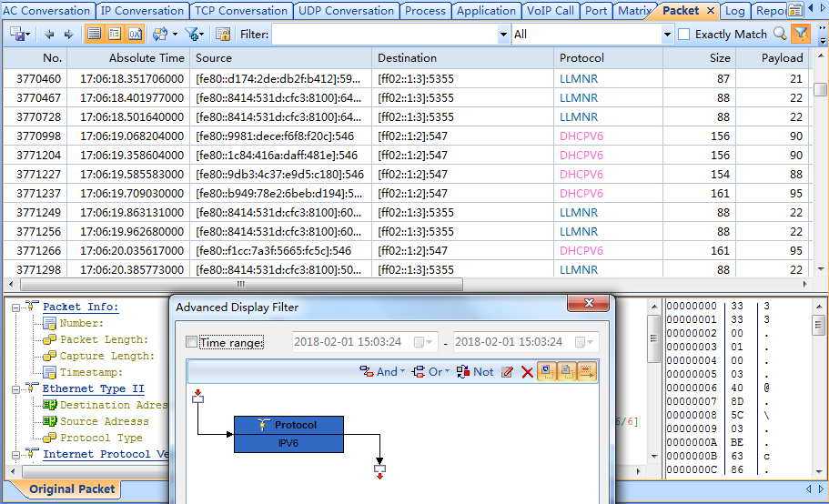Image resolution: width=829 pixels, height=504 pixels.
Task: Click the packet list horizontal scrollbar
Action: (242, 284)
